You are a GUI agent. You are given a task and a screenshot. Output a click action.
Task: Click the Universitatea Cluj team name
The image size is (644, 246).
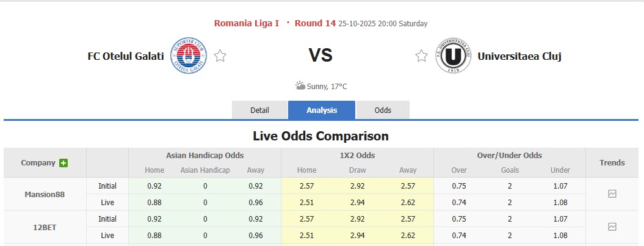pyautogui.click(x=519, y=56)
